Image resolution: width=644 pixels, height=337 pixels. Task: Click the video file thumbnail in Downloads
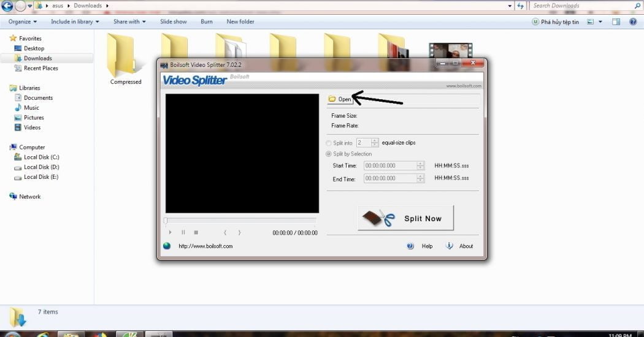point(451,51)
